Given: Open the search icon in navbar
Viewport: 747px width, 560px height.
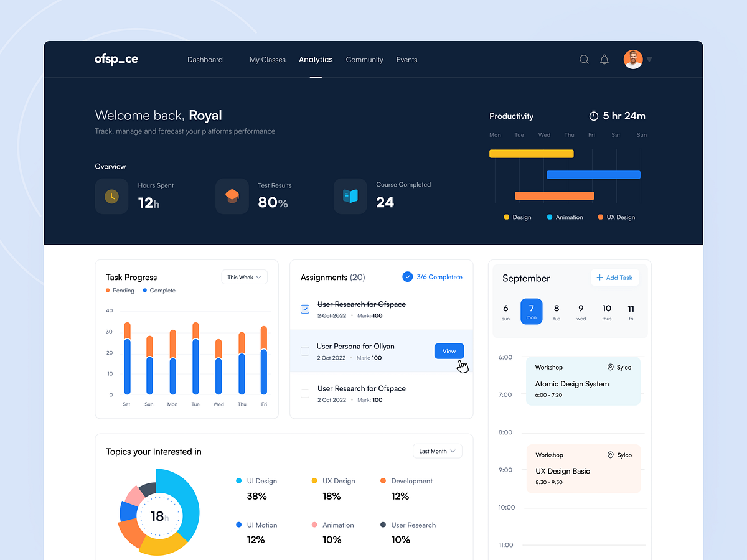Looking at the screenshot, I should [584, 59].
